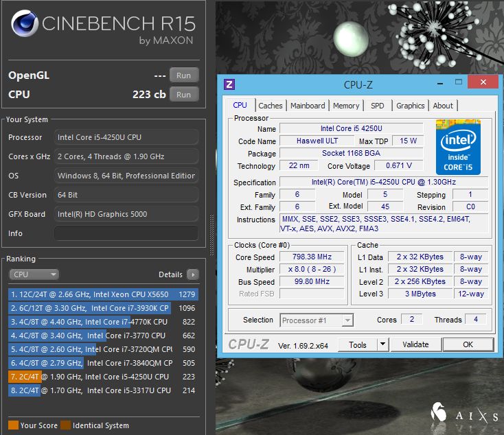Screen dimensions: 504x435
Task: Click the Instructions list starting with MMX
Action: tap(384, 224)
